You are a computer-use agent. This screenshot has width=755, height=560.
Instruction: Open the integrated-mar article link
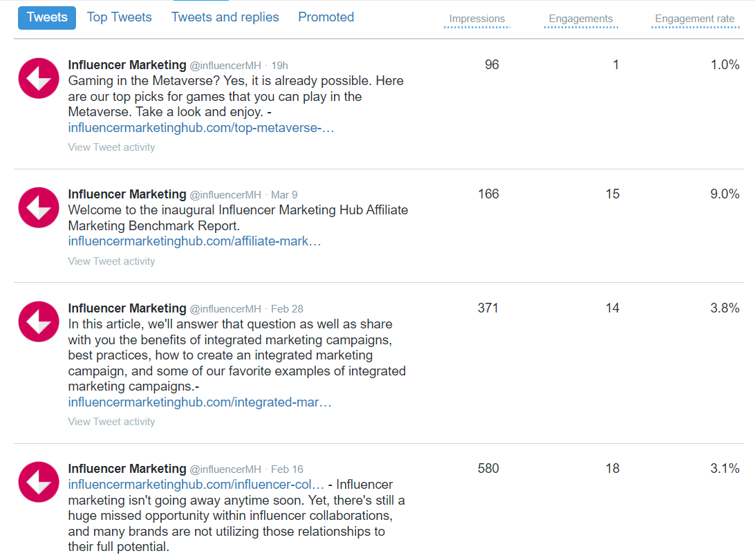[199, 402]
